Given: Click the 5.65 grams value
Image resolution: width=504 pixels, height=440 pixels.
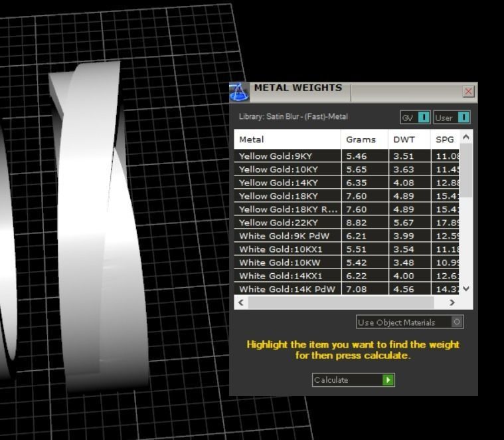Looking at the screenshot, I should coord(356,169).
